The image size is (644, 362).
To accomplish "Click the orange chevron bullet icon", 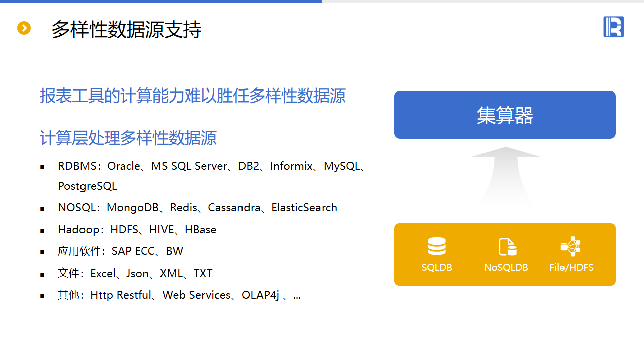I will 24,28.
